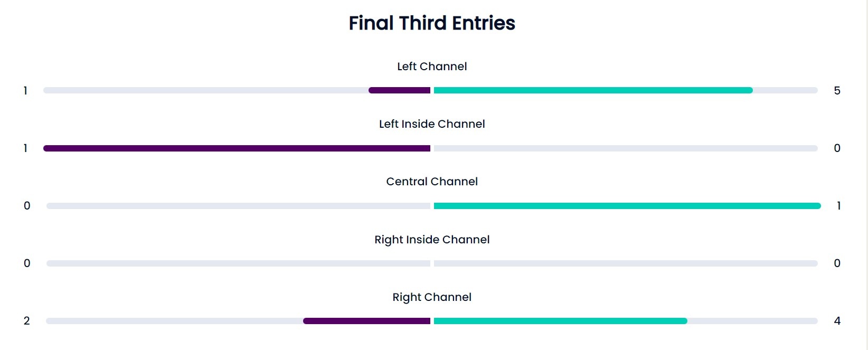Viewport: 868px width, 350px height.
Task: Click the "Final Third Entries" heading
Action: (432, 23)
